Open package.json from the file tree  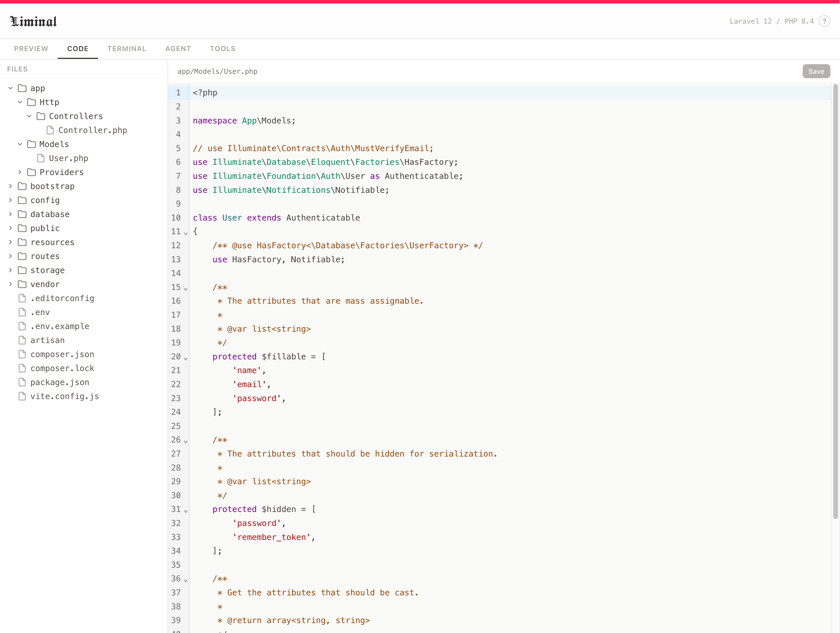[x=60, y=382]
